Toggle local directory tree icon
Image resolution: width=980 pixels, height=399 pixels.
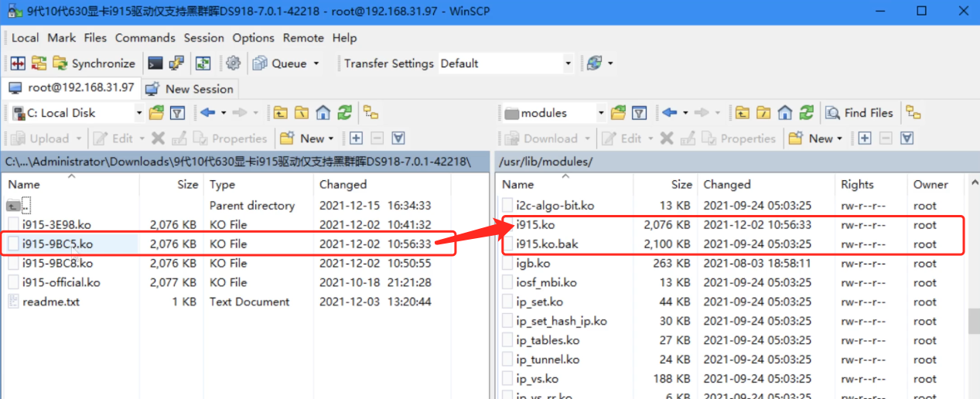pyautogui.click(x=371, y=113)
